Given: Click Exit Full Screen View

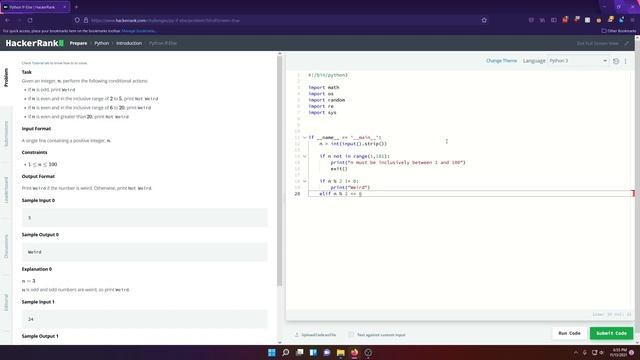Looking at the screenshot, I should coord(598,43).
